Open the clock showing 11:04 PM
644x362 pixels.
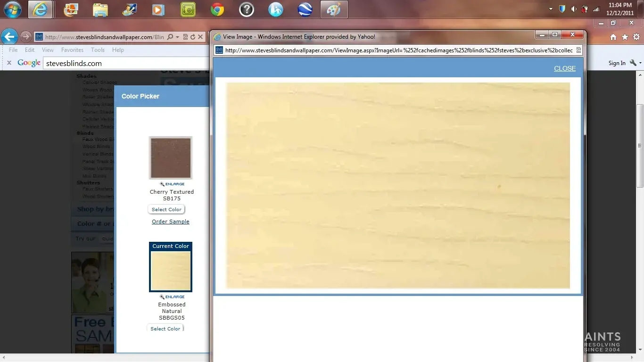click(x=620, y=9)
